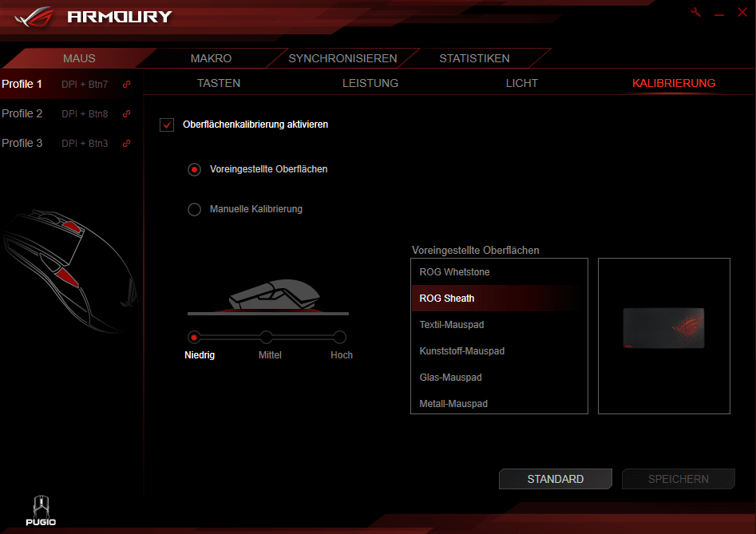Close the Armoury window
The height and width of the screenshot is (534, 756).
[x=742, y=13]
